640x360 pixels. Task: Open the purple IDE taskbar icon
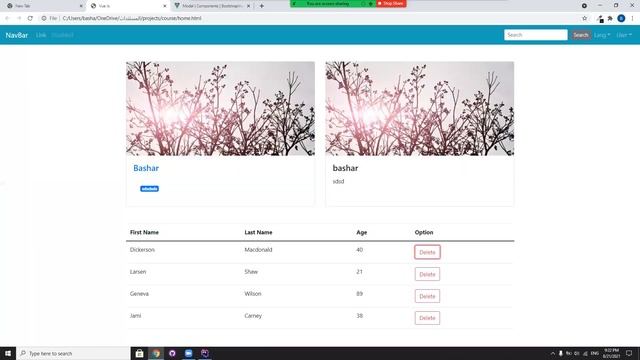tap(205, 353)
